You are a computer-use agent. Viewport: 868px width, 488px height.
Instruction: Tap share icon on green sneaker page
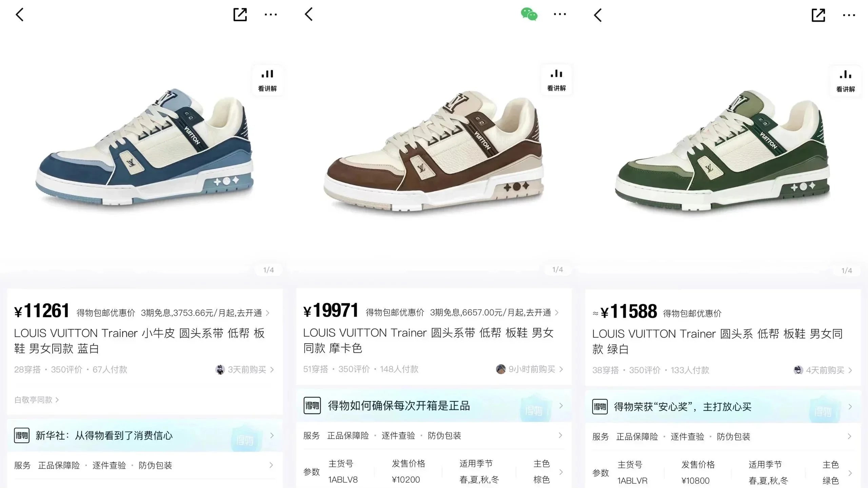point(818,15)
